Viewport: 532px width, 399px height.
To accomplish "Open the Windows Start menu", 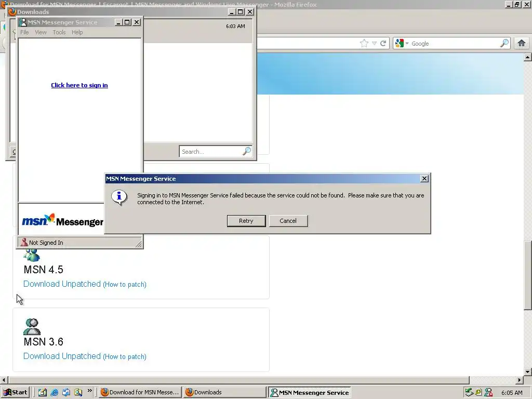I will coord(15,392).
